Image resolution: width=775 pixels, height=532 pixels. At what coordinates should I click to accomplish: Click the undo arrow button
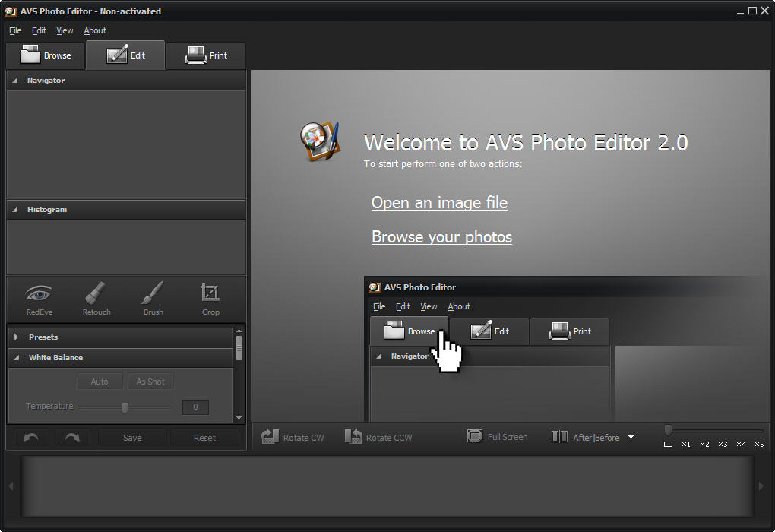coord(31,438)
